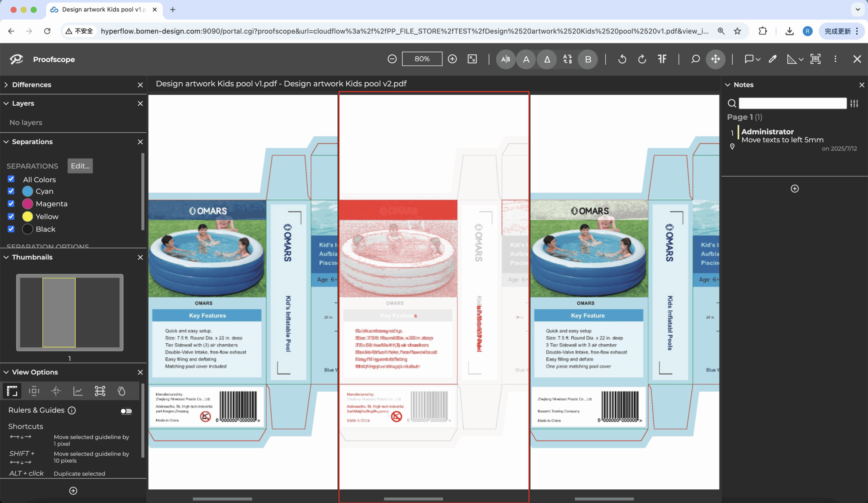868x503 pixels.
Task: Collapse the Thumbnails panel
Action: pyautogui.click(x=6, y=257)
